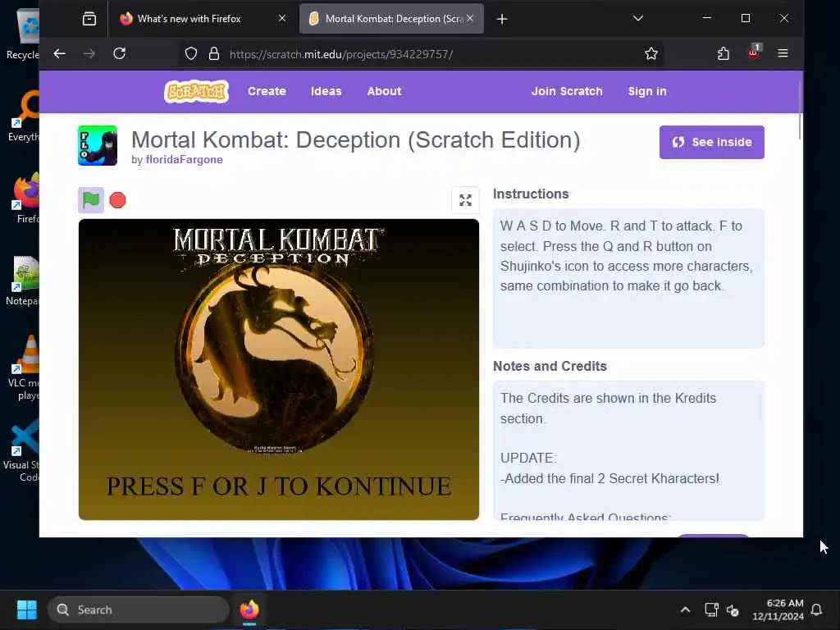840x630 pixels.
Task: Close the What's new with Firefox tab
Action: click(x=282, y=18)
